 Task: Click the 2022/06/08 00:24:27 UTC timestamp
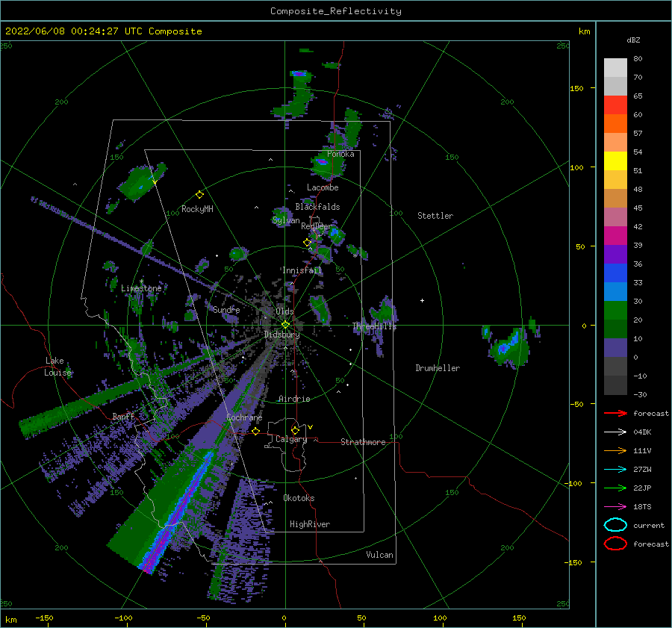pos(69,31)
